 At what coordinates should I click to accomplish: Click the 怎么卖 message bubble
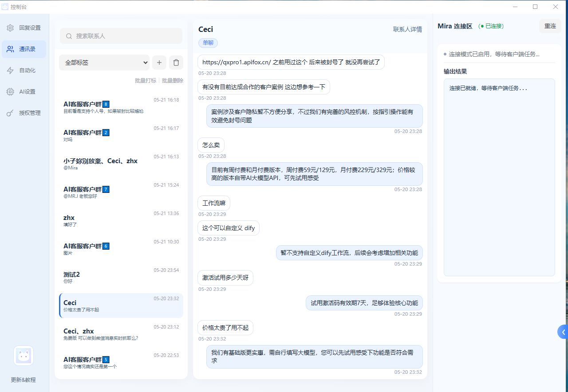pos(211,145)
